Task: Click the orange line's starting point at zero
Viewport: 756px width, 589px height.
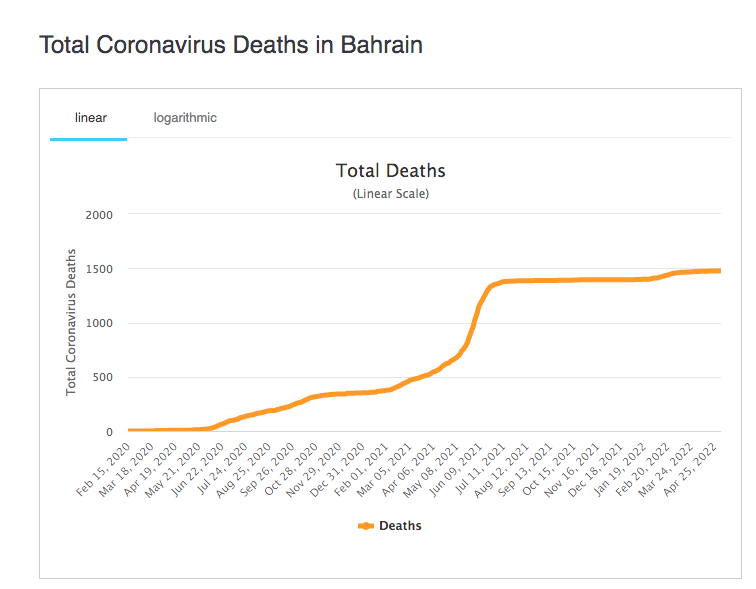Action: point(130,431)
